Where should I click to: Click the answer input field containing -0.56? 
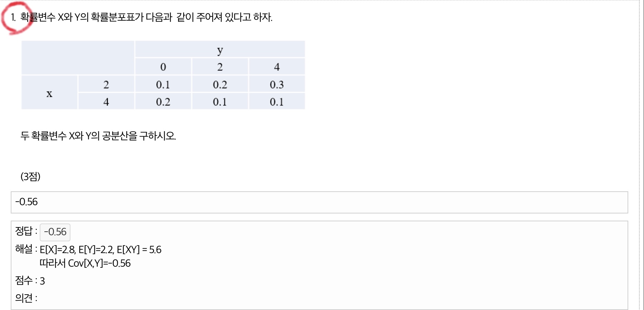[x=319, y=202]
